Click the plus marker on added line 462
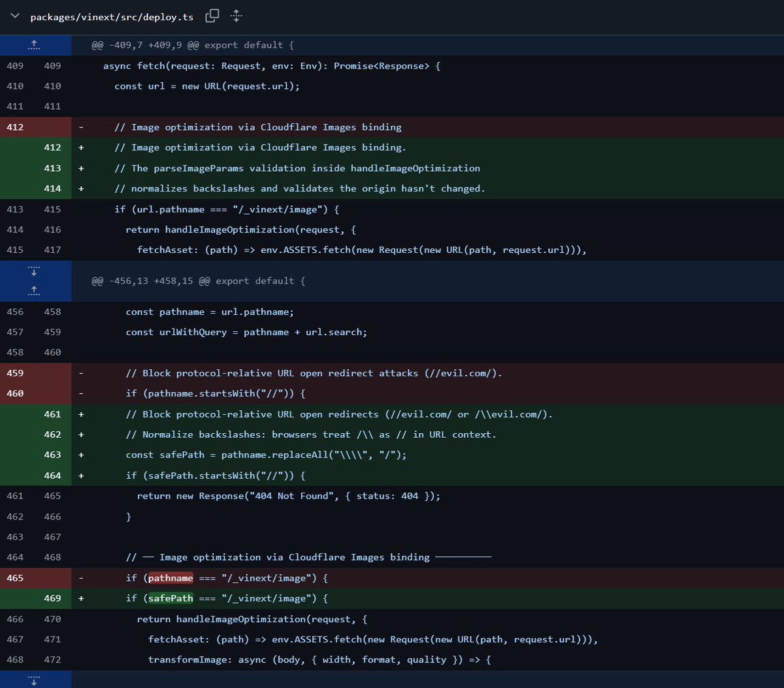 (x=82, y=435)
